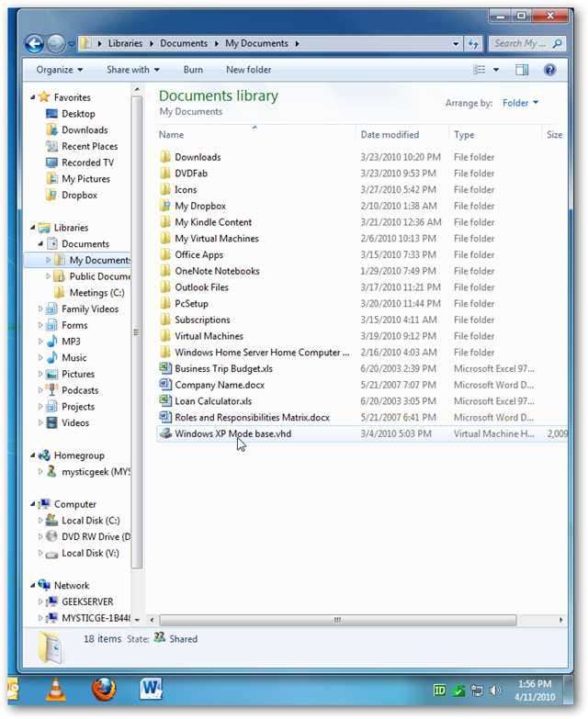Screen dimensions: 588x719
Task: Open the Arrange by Folder dropdown
Action: pyautogui.click(x=520, y=103)
